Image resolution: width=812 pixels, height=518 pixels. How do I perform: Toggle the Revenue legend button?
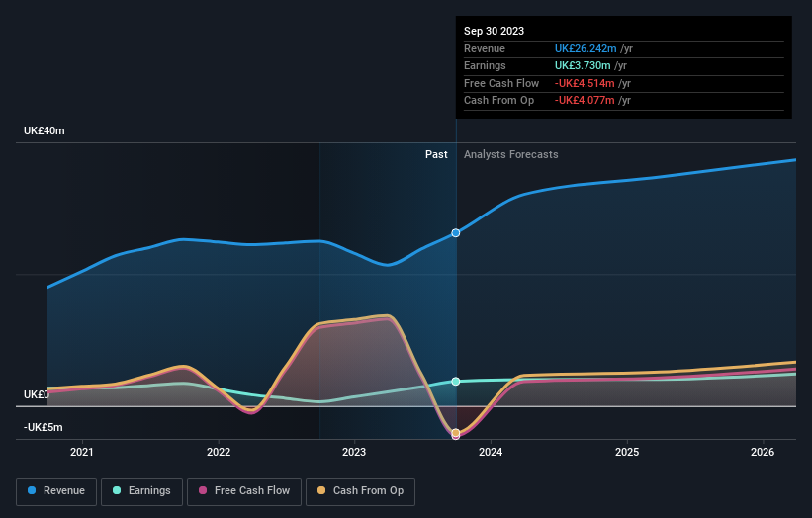pos(56,491)
